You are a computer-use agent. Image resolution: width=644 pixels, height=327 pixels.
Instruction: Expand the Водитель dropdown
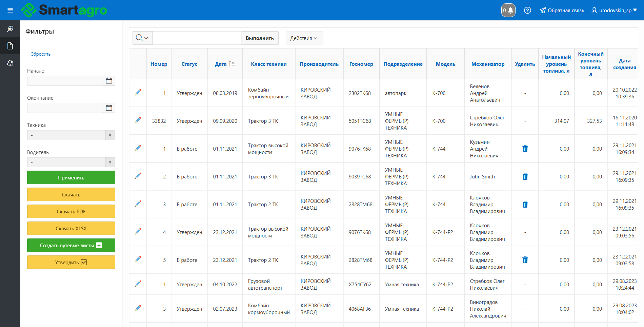pyautogui.click(x=71, y=162)
